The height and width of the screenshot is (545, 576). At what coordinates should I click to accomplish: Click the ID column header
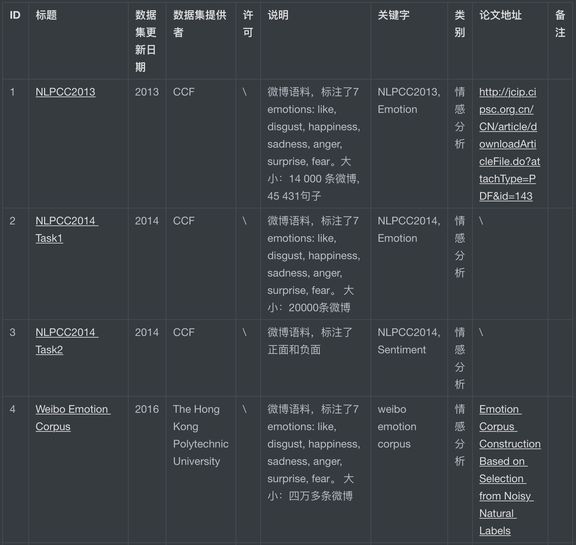[x=15, y=15]
